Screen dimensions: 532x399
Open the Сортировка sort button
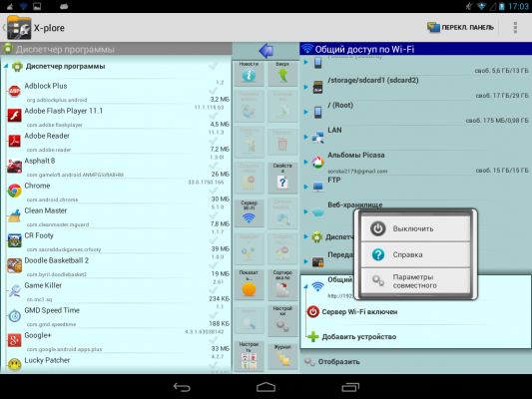pyautogui.click(x=282, y=284)
